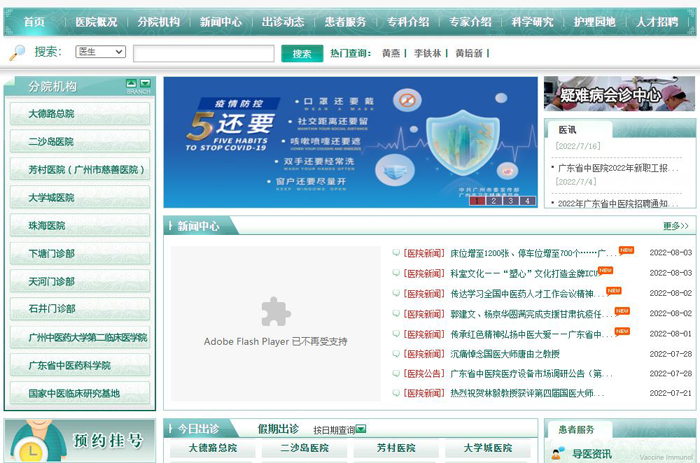
Task: Switch banner to slide 4
Action: tap(527, 200)
